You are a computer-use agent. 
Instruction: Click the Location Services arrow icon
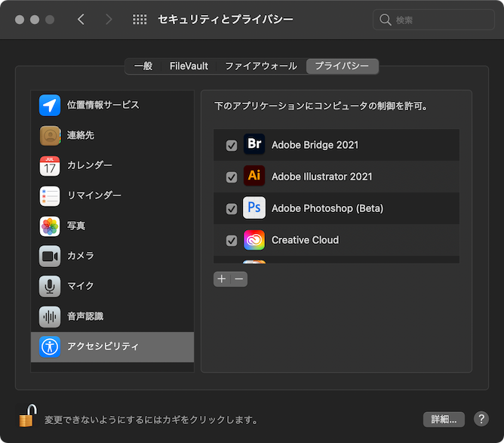pyautogui.click(x=50, y=105)
